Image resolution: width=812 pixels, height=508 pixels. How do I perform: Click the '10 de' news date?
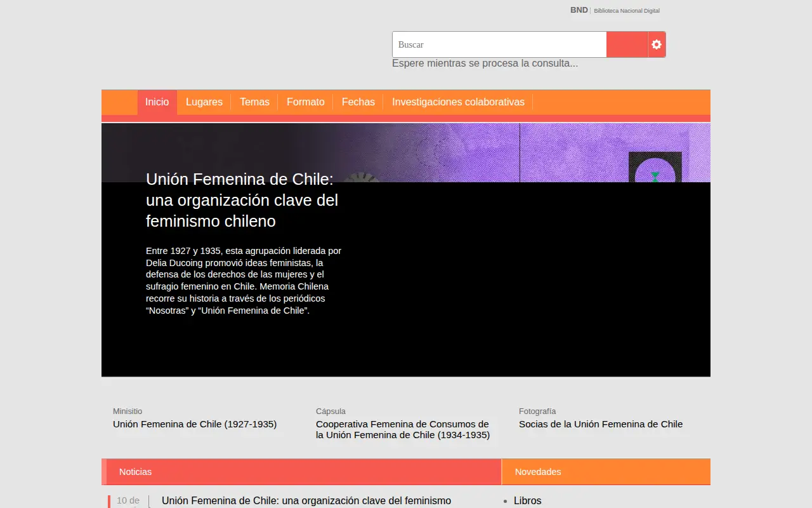point(128,501)
